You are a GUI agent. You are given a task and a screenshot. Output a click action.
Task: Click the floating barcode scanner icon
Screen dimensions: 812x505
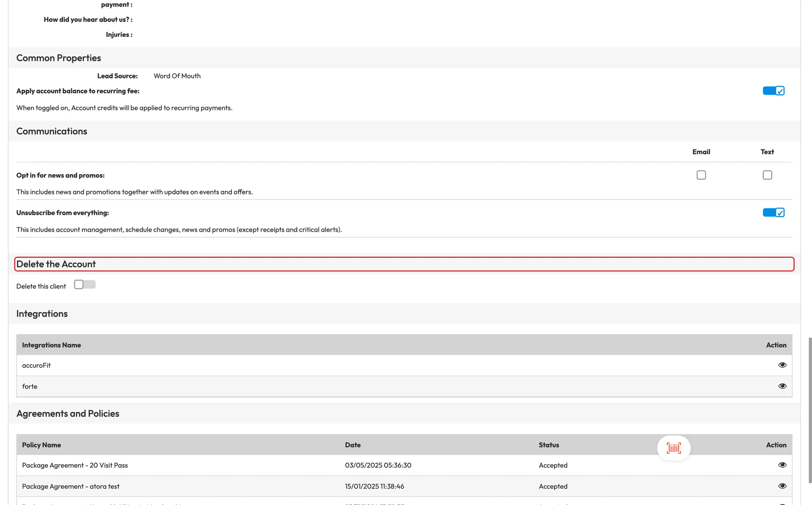coord(674,448)
